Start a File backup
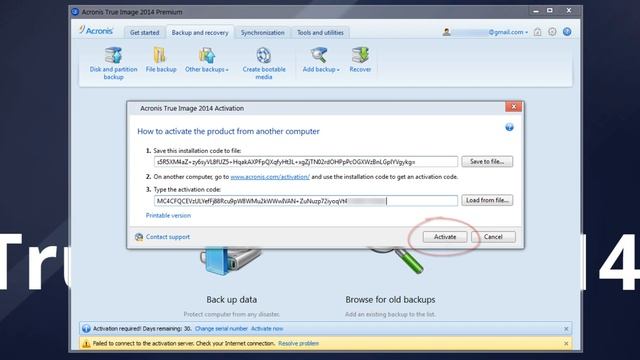Screen dimensions: 640x360 [161, 60]
